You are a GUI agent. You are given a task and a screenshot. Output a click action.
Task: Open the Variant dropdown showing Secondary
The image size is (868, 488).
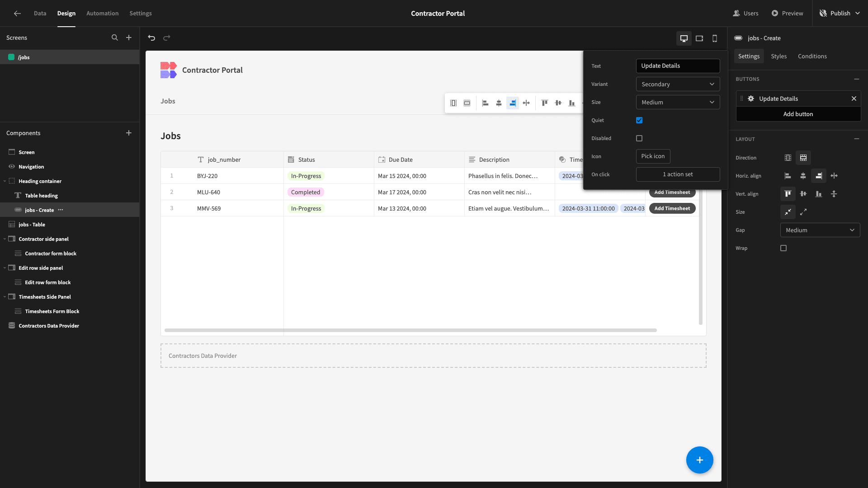[x=678, y=84]
